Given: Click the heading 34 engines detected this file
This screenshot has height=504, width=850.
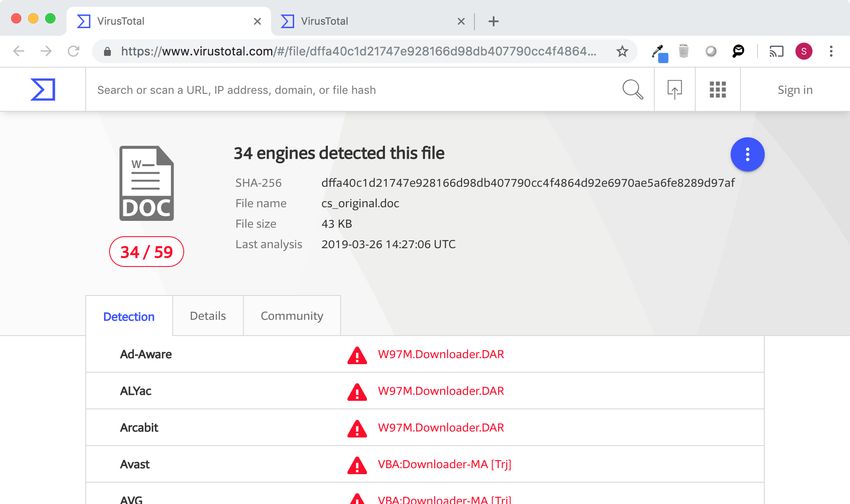Looking at the screenshot, I should [339, 153].
